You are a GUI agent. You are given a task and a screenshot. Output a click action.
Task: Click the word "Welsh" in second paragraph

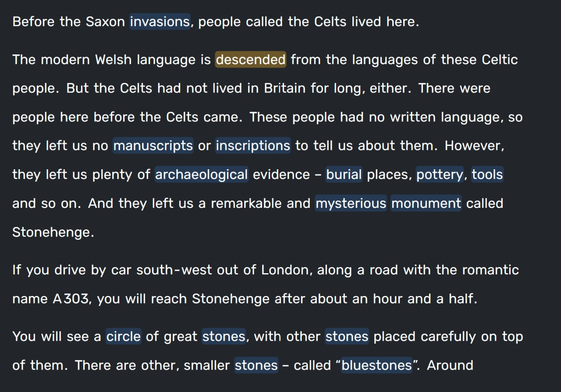pyautogui.click(x=114, y=60)
